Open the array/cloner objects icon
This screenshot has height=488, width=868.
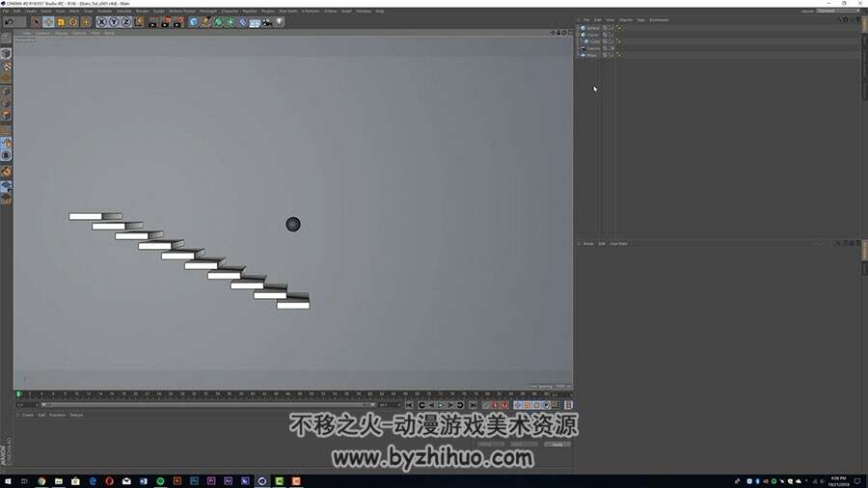point(231,22)
